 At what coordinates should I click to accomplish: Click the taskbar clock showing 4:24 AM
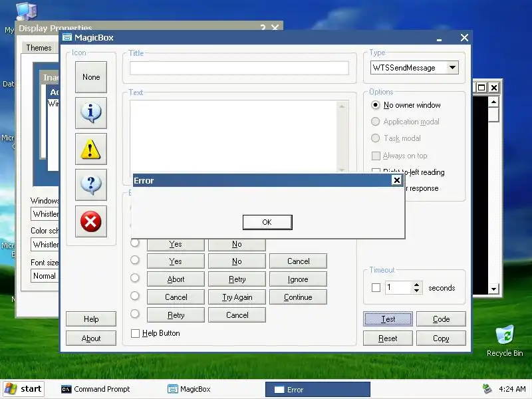click(x=512, y=389)
